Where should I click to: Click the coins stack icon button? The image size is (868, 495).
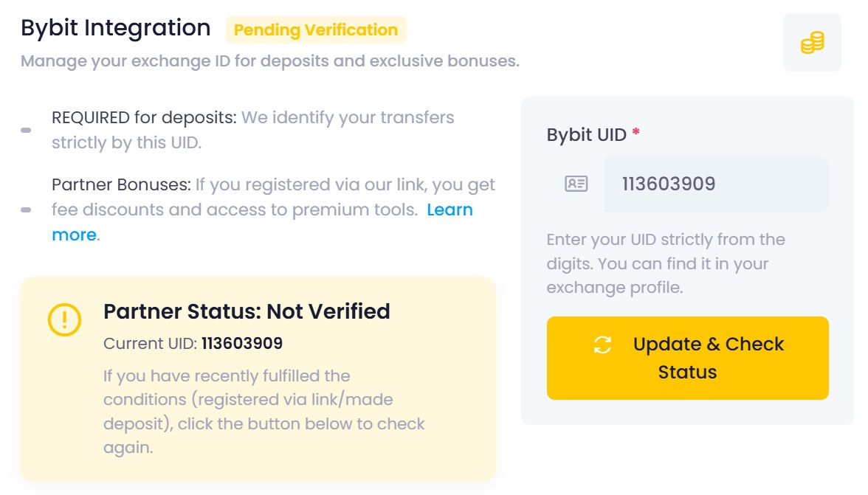click(812, 43)
